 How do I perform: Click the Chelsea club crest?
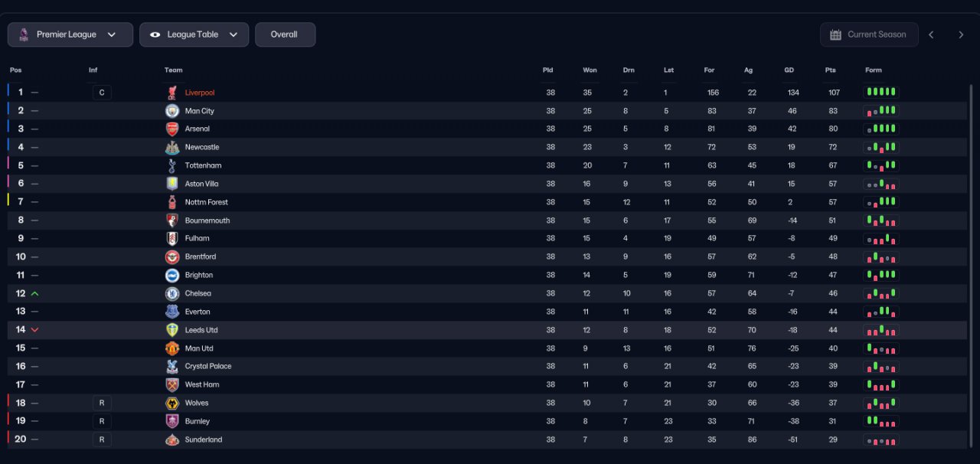click(x=172, y=293)
